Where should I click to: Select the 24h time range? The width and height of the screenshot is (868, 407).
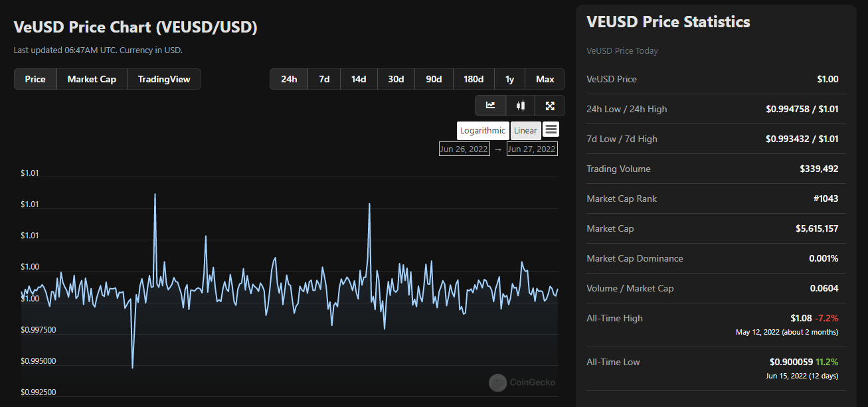[x=289, y=79]
